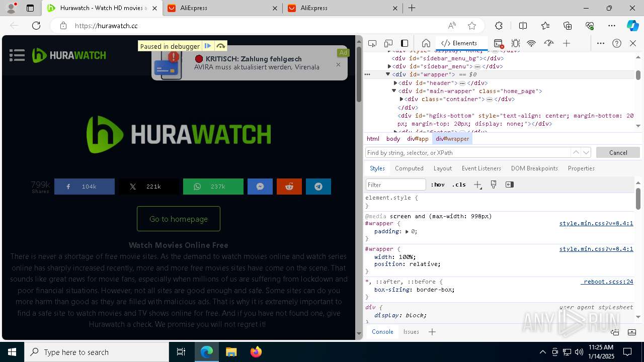Collapse the div id="main-wrapper" node
Viewport: 644px width, 362px height.
394,91
